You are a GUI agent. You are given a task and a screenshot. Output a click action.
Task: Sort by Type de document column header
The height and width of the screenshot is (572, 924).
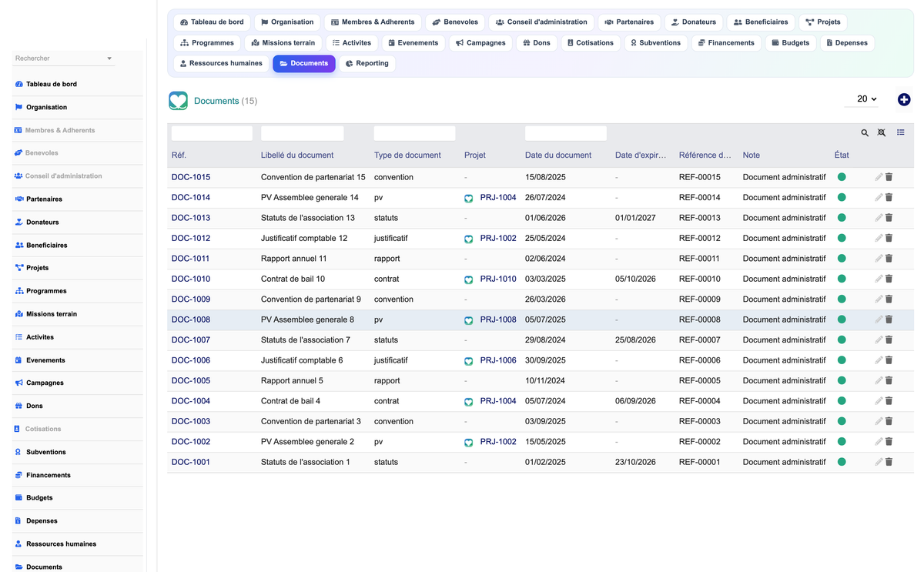click(x=407, y=156)
